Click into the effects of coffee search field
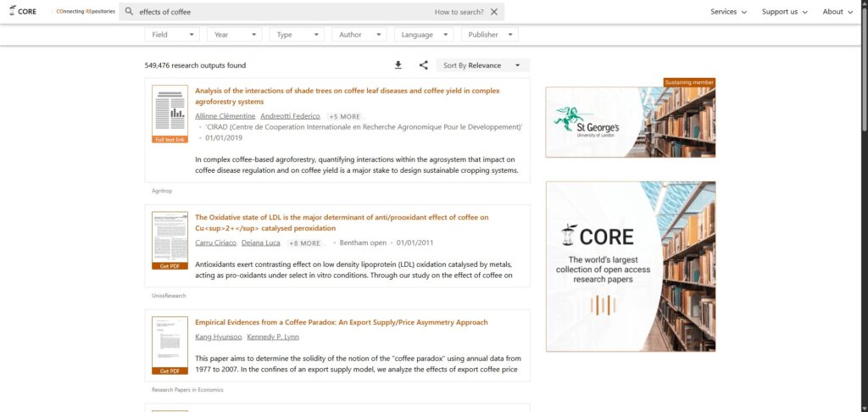Screen dimensions: 868x412 point(282,12)
